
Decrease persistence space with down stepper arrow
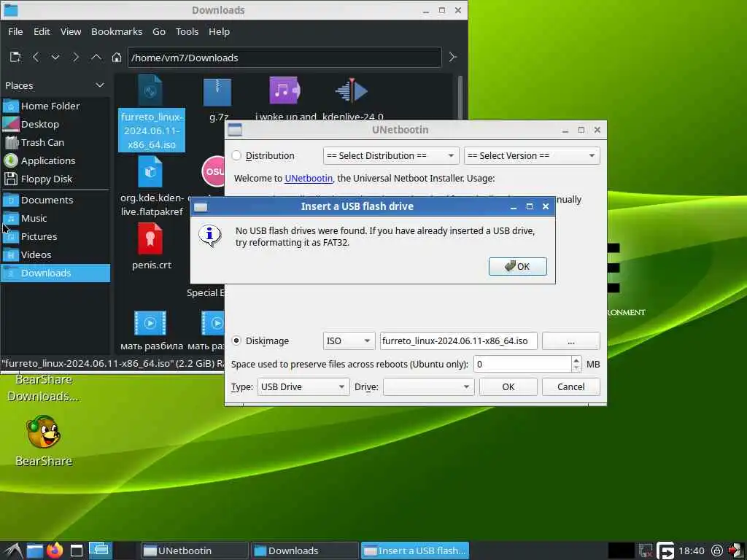click(576, 368)
